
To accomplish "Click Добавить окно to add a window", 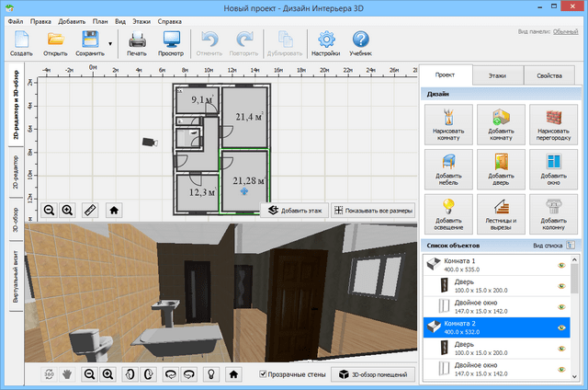I will (x=553, y=170).
